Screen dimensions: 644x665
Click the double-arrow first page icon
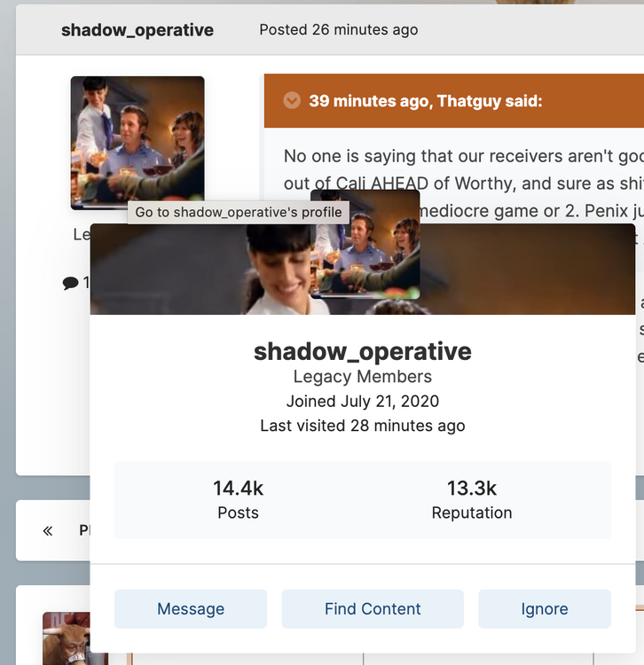48,530
